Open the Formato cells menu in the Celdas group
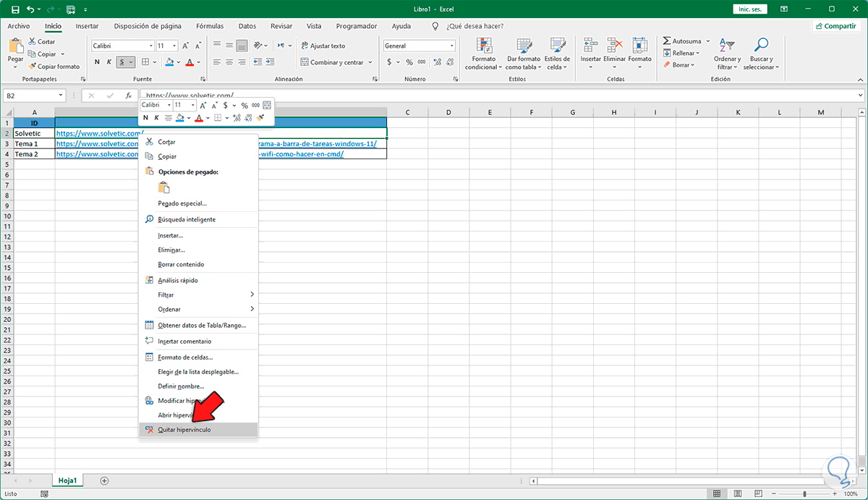Viewport: 868px width, 500px height. click(639, 54)
